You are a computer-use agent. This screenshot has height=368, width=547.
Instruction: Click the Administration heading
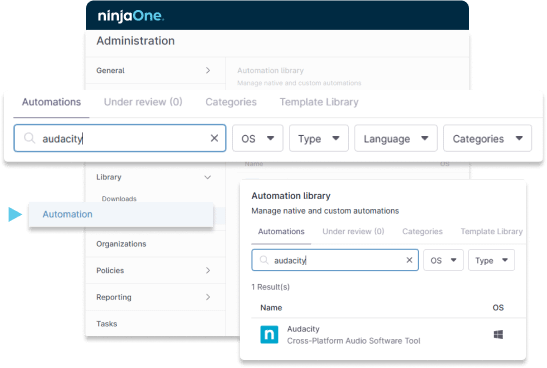[x=135, y=41]
